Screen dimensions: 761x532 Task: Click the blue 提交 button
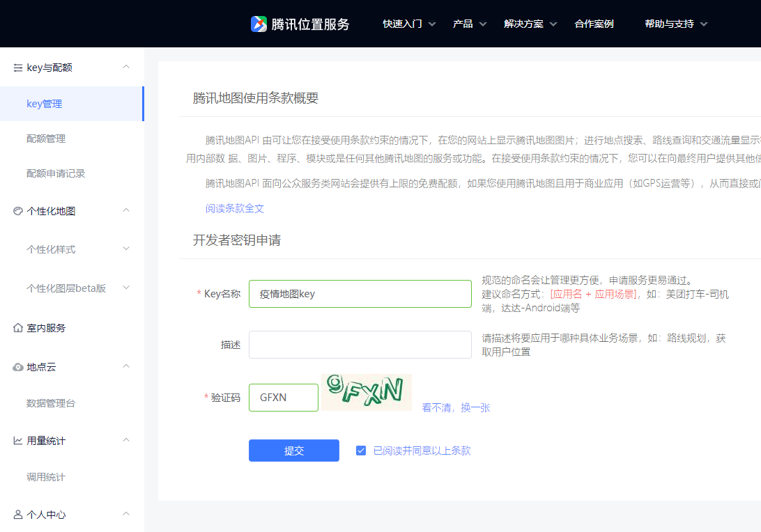[294, 451]
